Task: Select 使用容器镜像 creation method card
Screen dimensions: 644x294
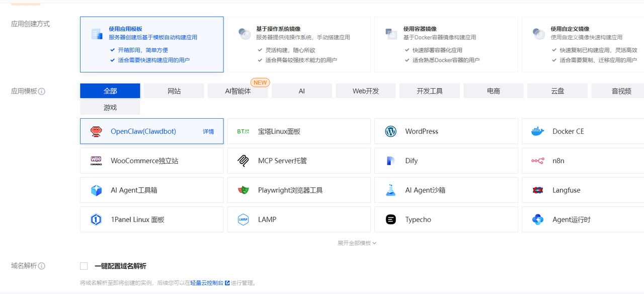Action: (446, 44)
